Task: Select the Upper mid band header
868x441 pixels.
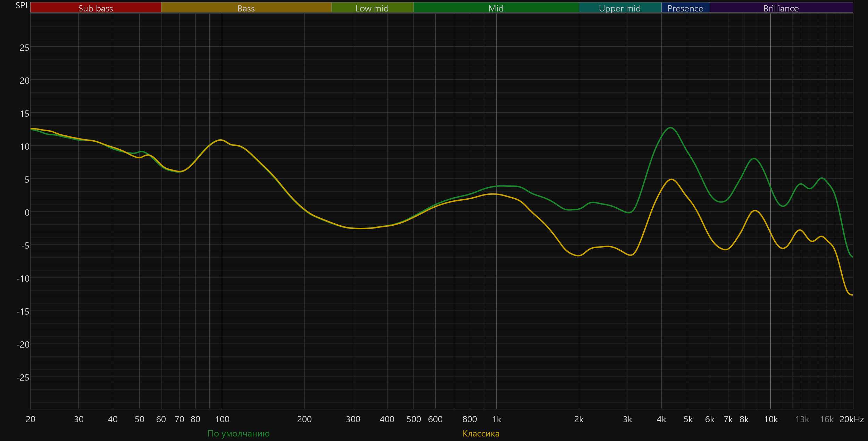Action: point(620,8)
